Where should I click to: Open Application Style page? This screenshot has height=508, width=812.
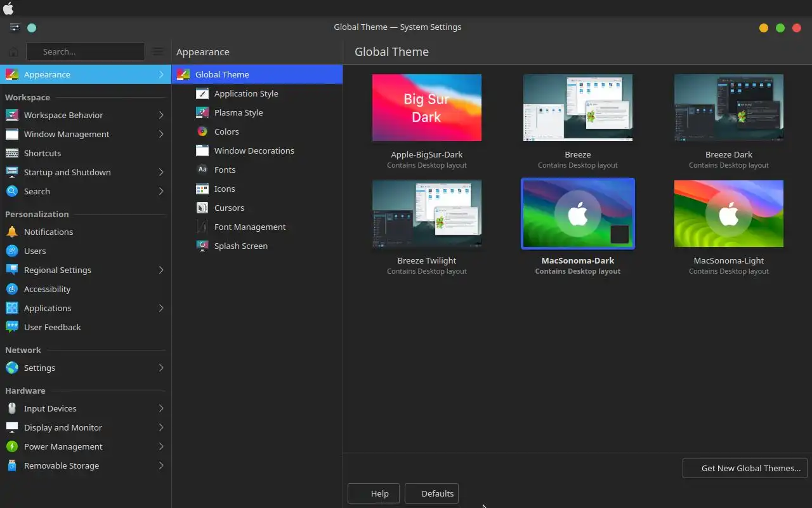[x=257, y=93]
